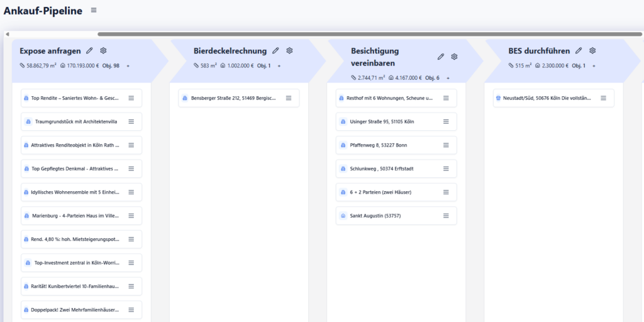This screenshot has height=322, width=644.
Task: Open BES durchführen settings gear
Action: (592, 51)
